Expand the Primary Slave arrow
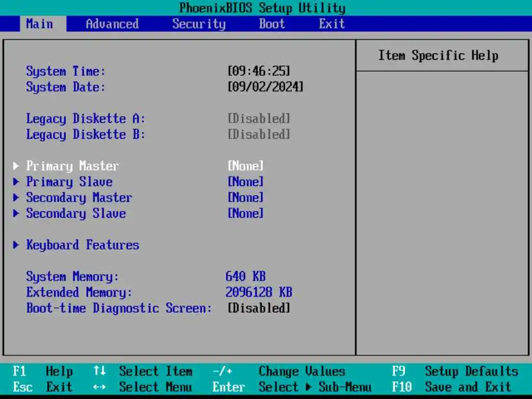 (16, 182)
